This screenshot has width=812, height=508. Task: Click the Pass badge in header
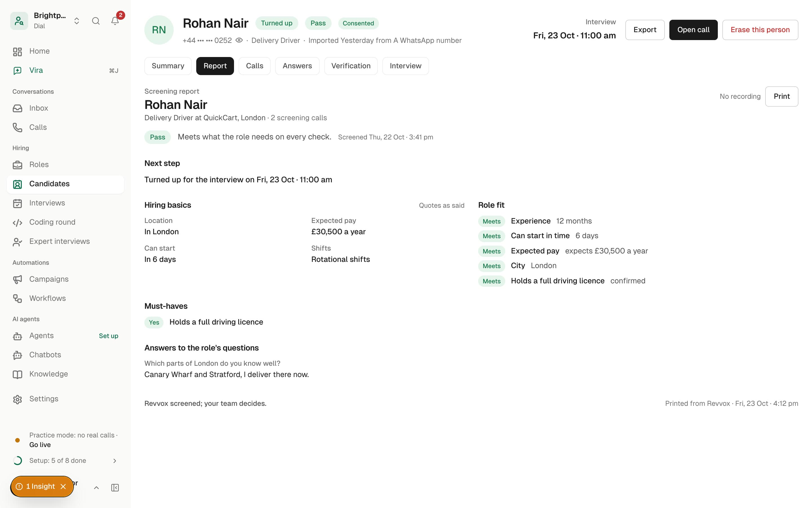[318, 23]
